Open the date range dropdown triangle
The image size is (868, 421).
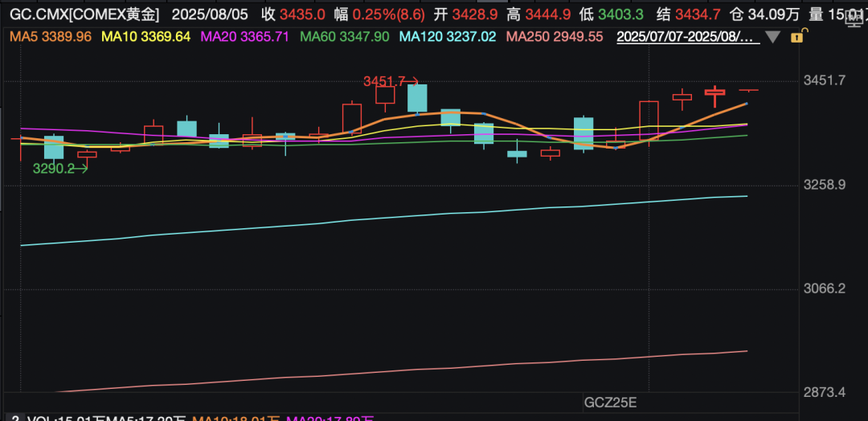click(x=772, y=37)
